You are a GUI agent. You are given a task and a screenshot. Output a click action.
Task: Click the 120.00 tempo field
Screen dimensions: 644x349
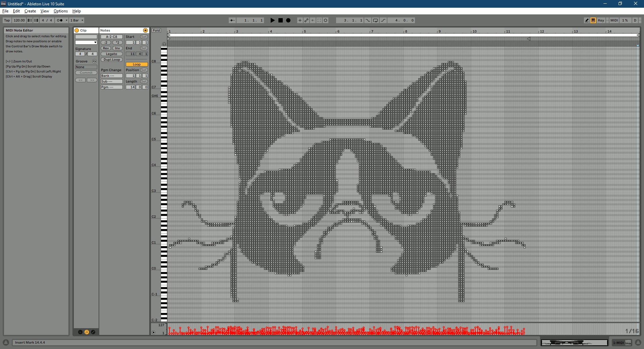(19, 20)
